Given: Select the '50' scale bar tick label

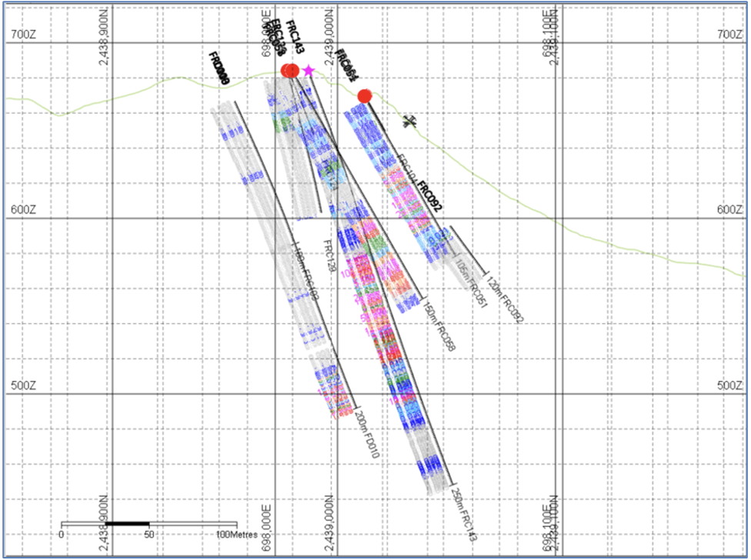Looking at the screenshot, I should point(149,534).
